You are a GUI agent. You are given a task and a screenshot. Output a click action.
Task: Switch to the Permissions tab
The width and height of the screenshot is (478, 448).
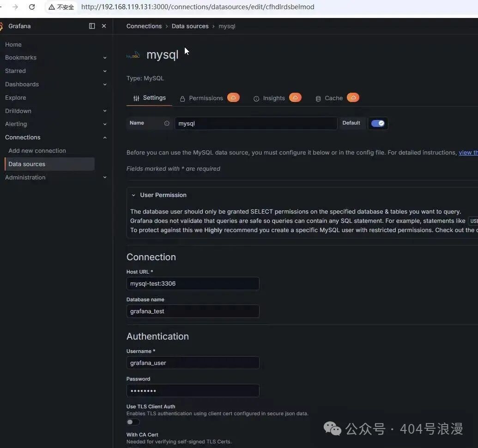click(x=206, y=98)
